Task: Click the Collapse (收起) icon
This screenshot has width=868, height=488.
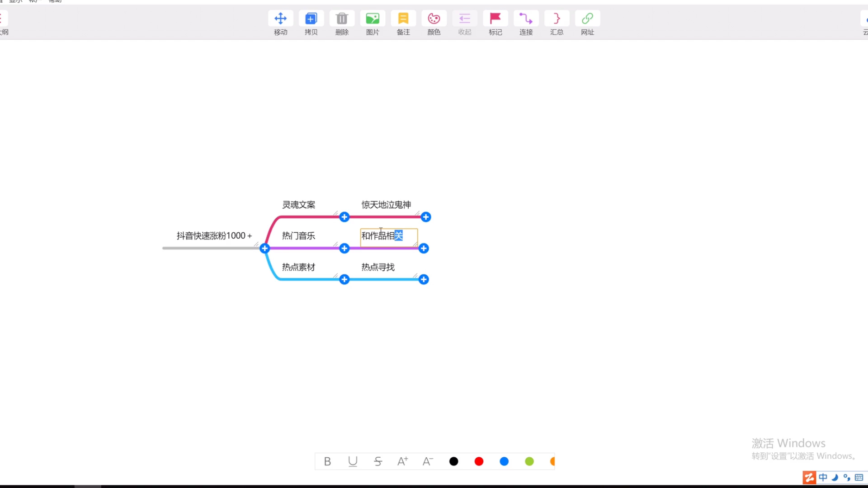Action: pos(465,19)
